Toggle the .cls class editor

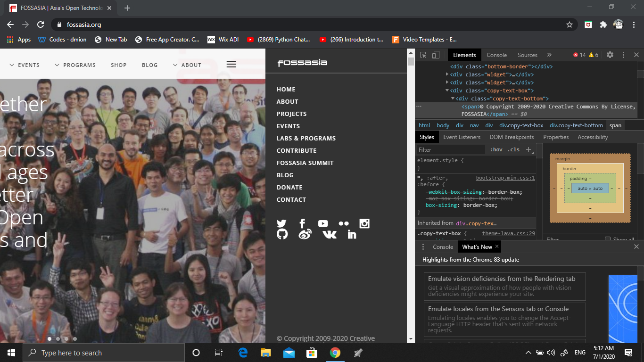tap(513, 149)
